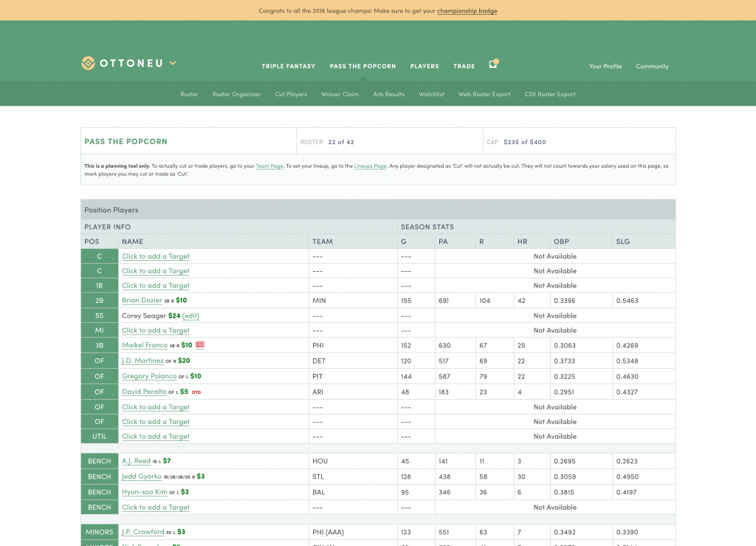Select the CSV Roster Export sub-tab
The width and height of the screenshot is (756, 546).
coord(550,94)
